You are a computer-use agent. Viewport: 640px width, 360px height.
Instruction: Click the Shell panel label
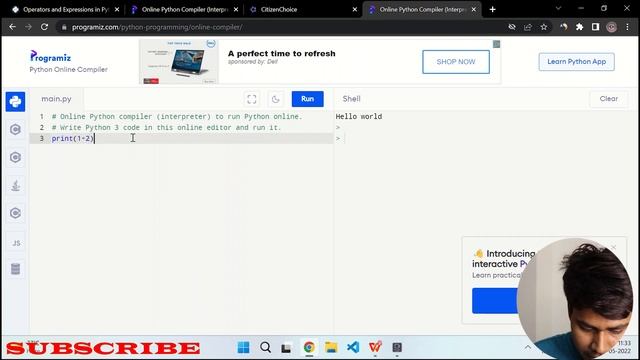pos(351,99)
